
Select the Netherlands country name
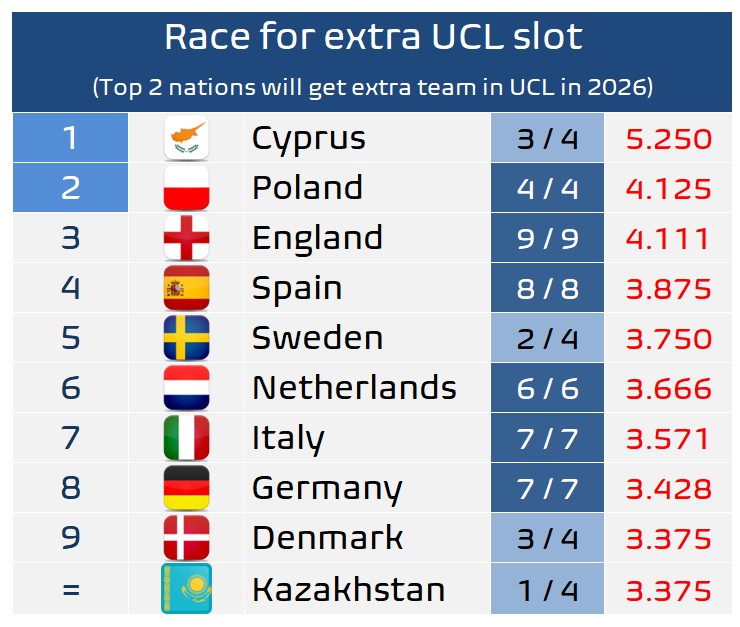354,388
